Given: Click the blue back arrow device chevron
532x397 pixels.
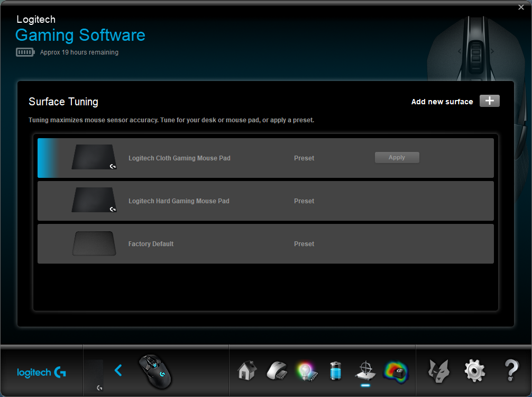Looking at the screenshot, I should coord(118,371).
